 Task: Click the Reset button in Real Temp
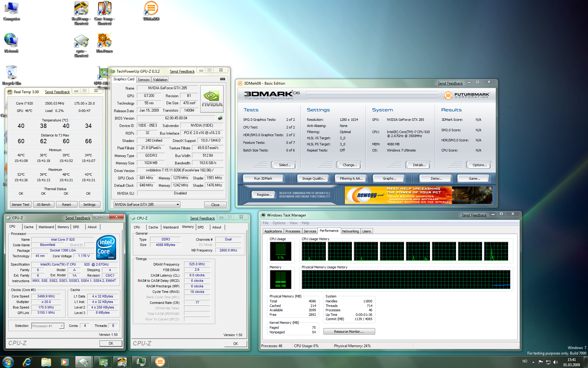66,205
